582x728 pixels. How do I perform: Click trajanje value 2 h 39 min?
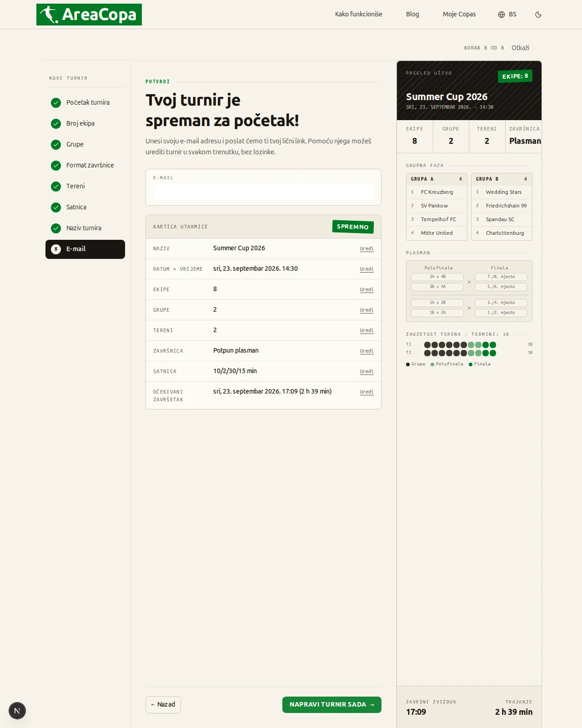[x=514, y=712]
